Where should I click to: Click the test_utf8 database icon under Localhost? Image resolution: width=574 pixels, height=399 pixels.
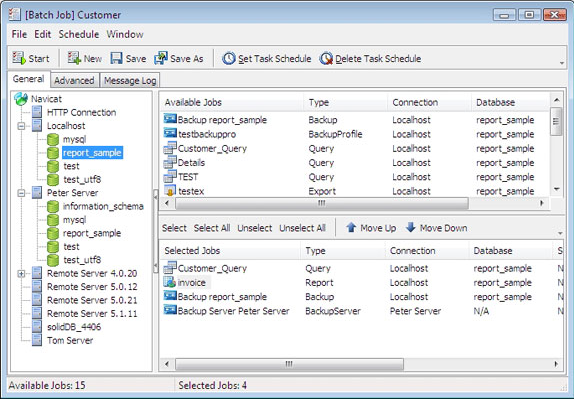53,179
